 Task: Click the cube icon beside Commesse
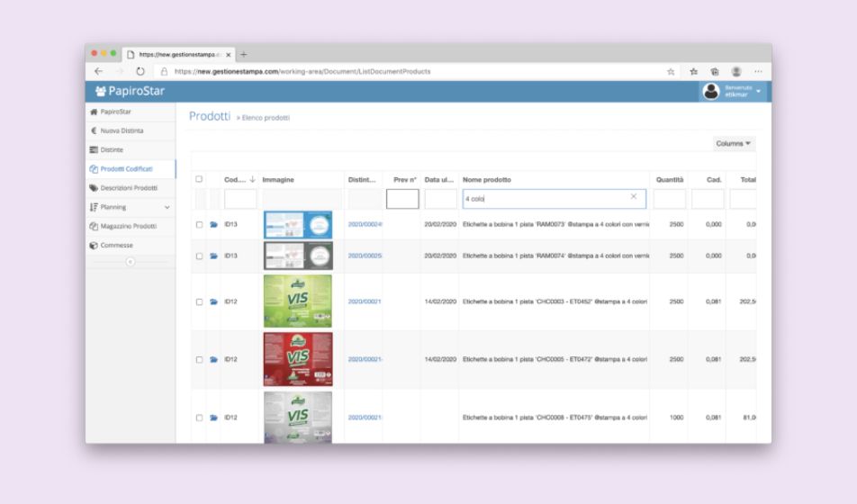click(94, 246)
